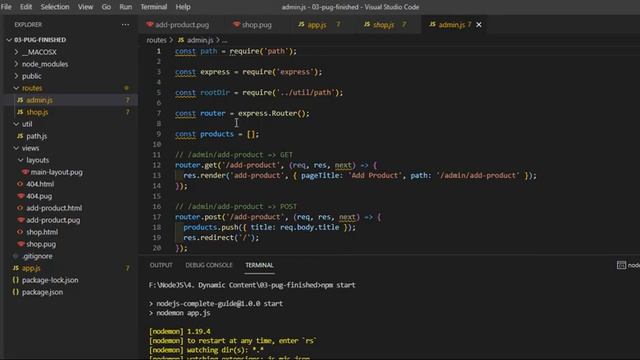This screenshot has height=360, width=640.
Task: Open the Edit menu
Action: tap(26, 7)
